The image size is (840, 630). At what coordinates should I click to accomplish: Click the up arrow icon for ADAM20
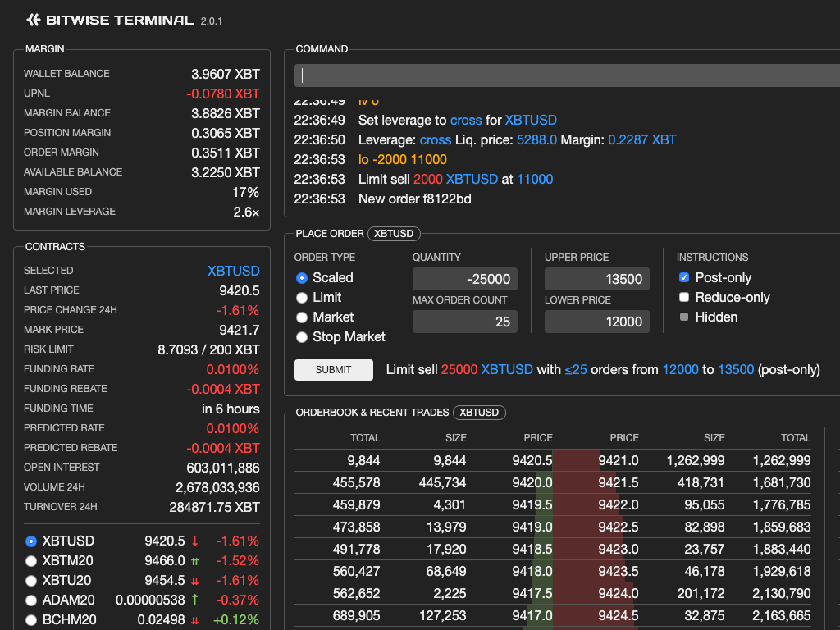point(195,600)
